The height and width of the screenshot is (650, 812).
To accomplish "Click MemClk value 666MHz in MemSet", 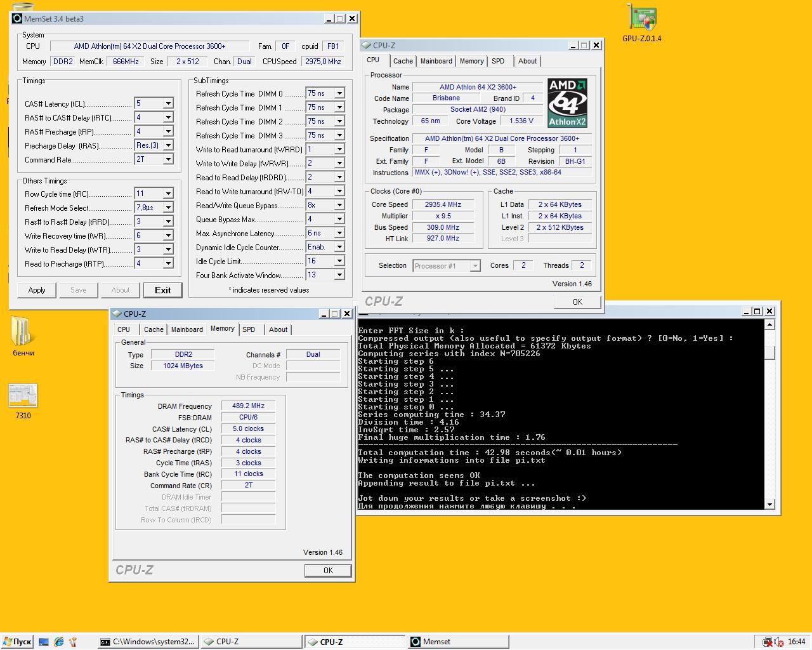I will point(126,62).
